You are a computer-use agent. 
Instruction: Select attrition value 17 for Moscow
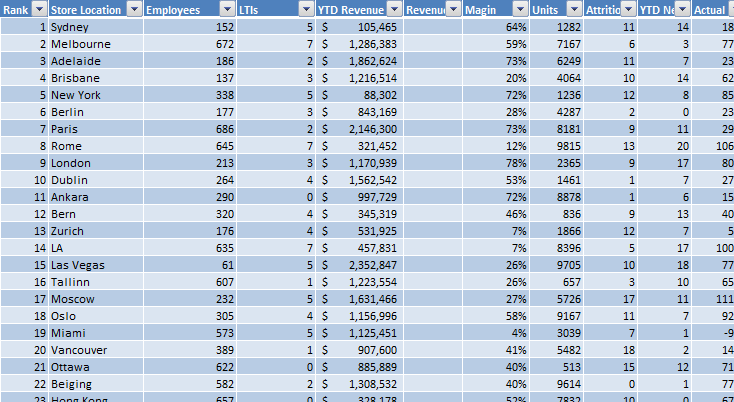[611, 299]
